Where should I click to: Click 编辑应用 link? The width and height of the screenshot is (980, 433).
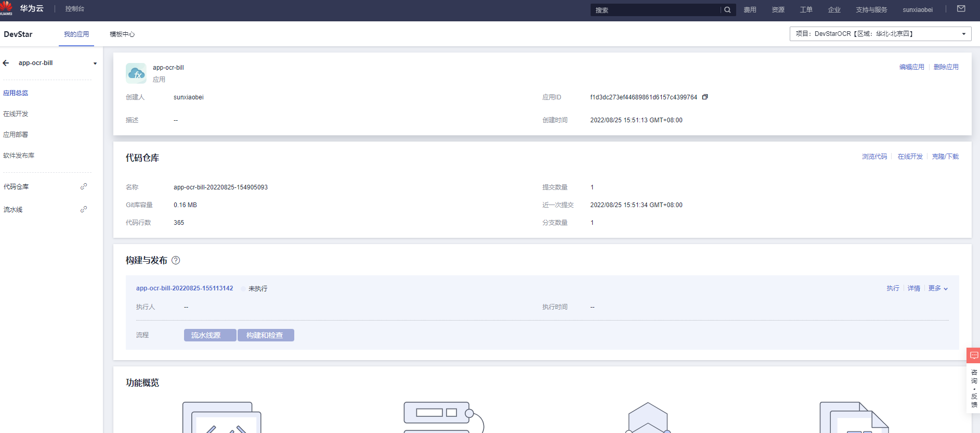[x=912, y=67]
